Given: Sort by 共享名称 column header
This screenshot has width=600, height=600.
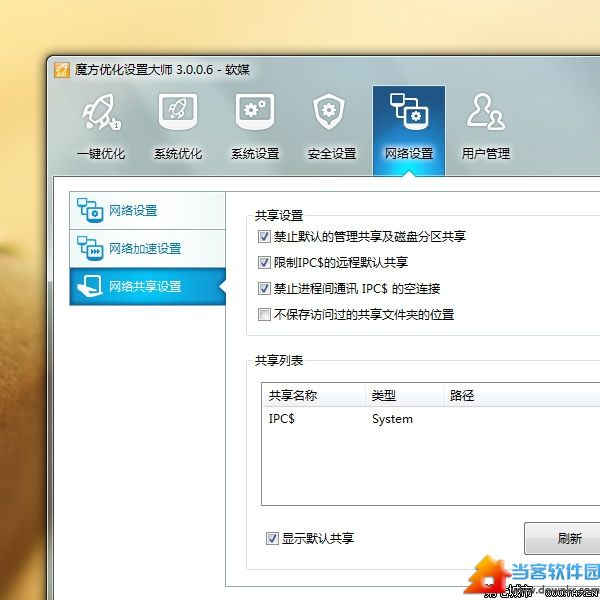Looking at the screenshot, I should 314,395.
